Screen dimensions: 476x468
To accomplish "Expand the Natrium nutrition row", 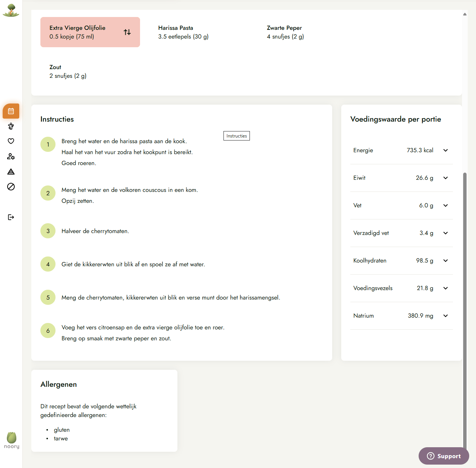I will tap(445, 316).
